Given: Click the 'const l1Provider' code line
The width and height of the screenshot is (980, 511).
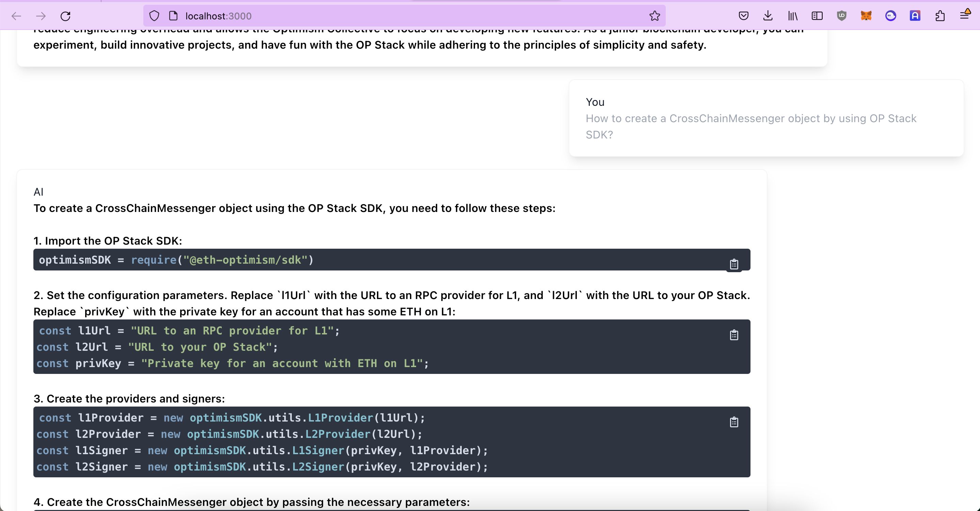Looking at the screenshot, I should [x=232, y=418].
